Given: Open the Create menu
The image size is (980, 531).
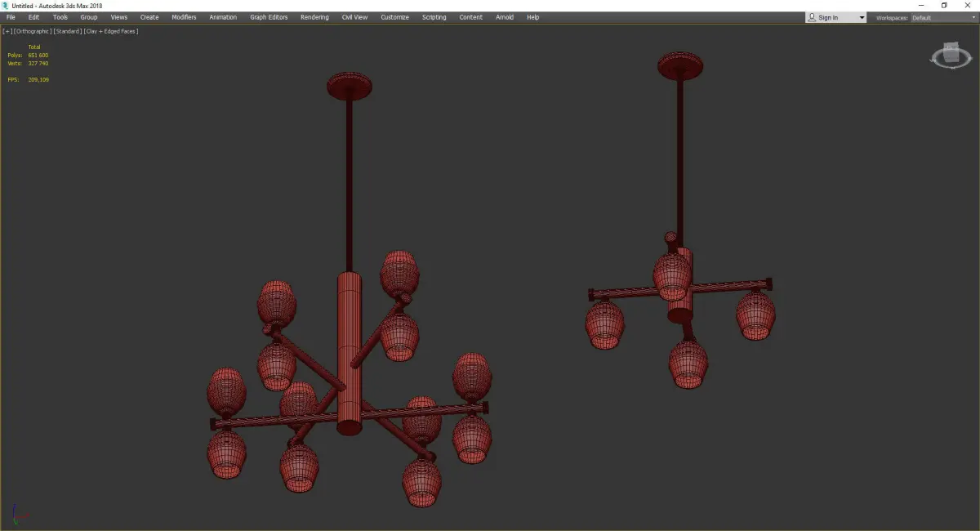Looking at the screenshot, I should 149,17.
